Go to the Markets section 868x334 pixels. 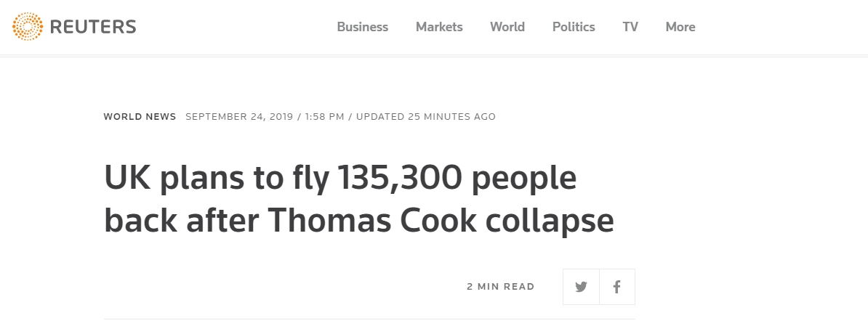point(439,27)
